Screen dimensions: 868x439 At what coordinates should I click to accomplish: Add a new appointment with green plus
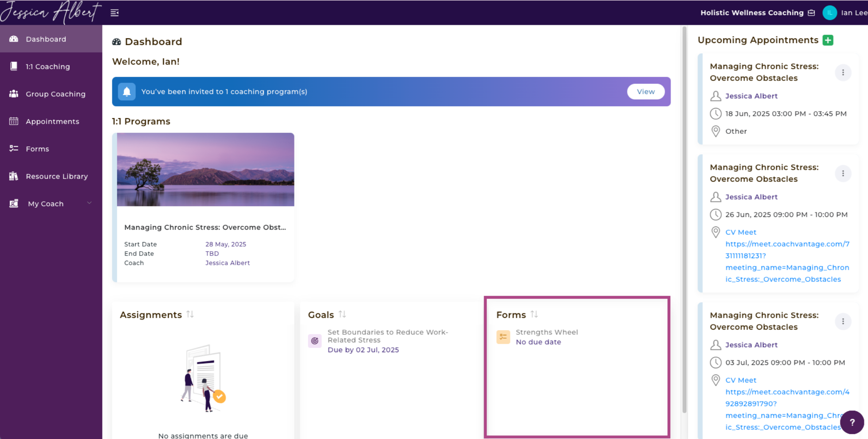click(828, 40)
